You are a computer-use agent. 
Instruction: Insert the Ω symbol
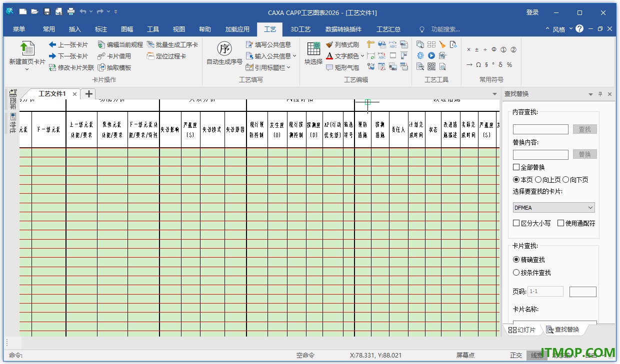tap(478, 65)
